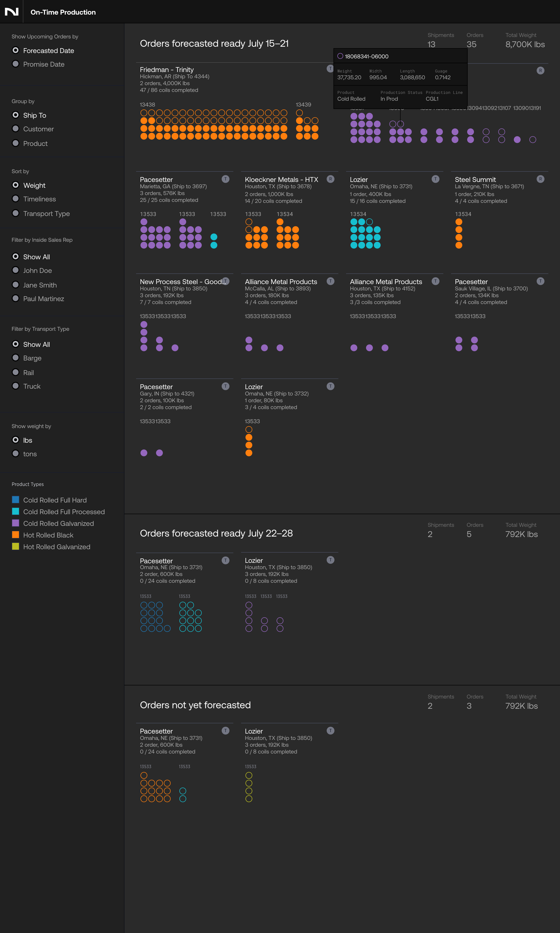Click the R badge on Steel Summit card
Image resolution: width=560 pixels, height=933 pixels.
[540, 179]
